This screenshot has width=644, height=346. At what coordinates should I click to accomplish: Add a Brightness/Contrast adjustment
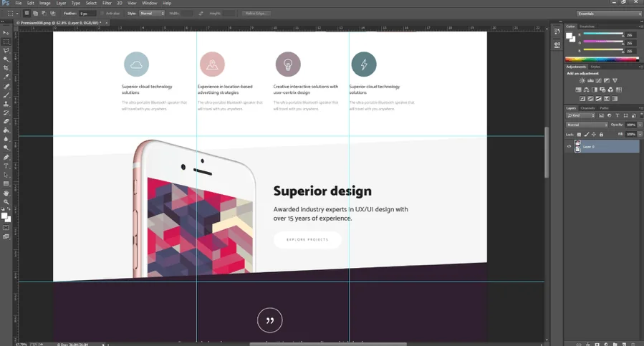click(582, 80)
